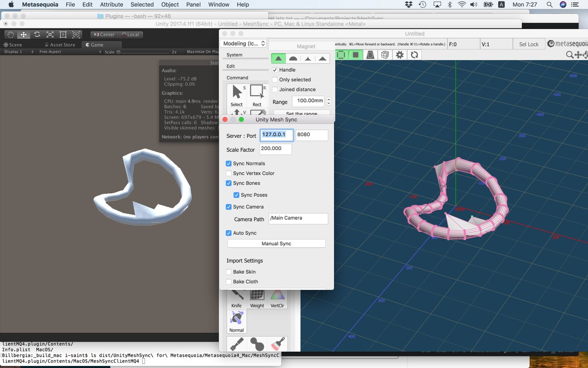Select the dome magnet falloff shape
Screen dimensions: 588x368
coord(293,58)
